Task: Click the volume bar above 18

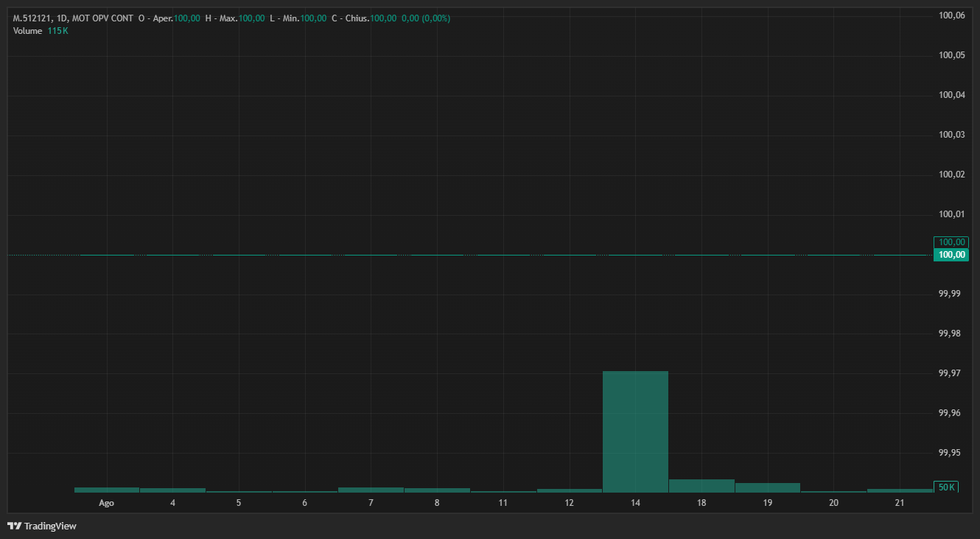Action: click(x=701, y=485)
